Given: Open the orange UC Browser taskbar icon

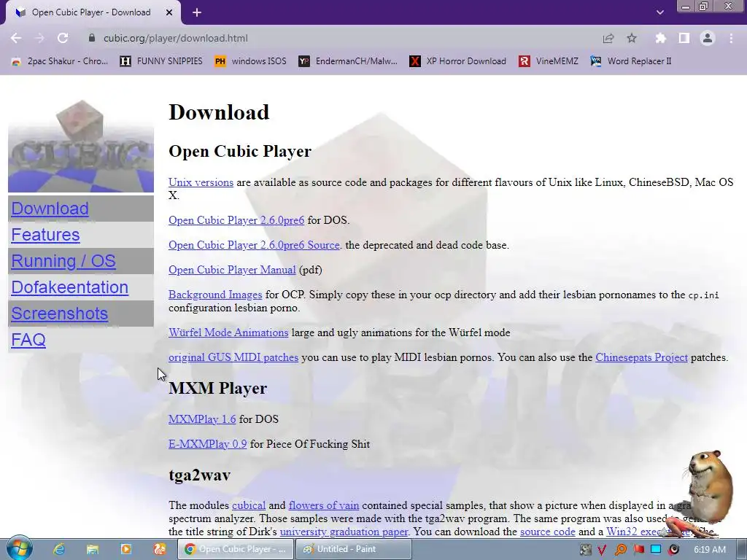Looking at the screenshot, I should click(x=159, y=549).
